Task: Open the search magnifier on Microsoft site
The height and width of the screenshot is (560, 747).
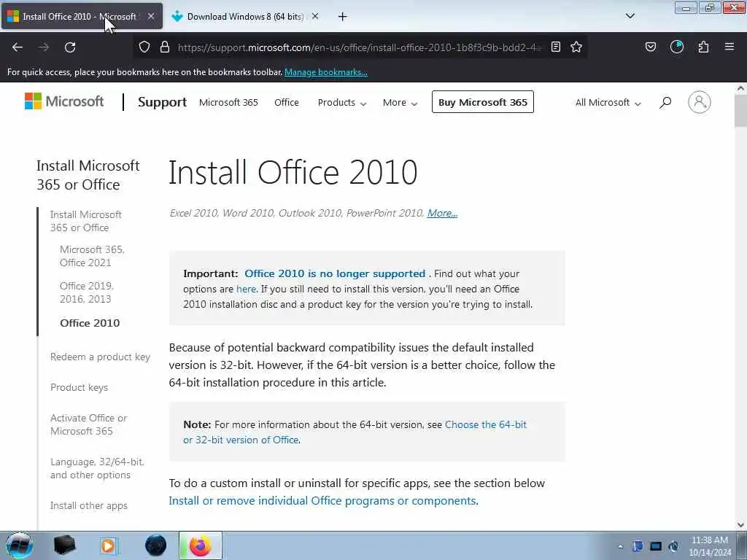Action: pos(665,102)
